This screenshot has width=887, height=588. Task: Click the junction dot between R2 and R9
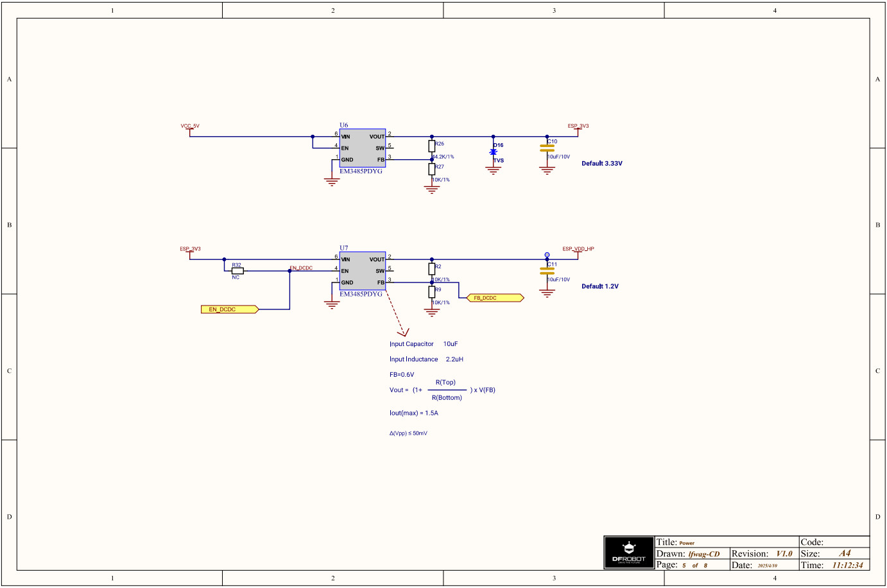(x=432, y=282)
